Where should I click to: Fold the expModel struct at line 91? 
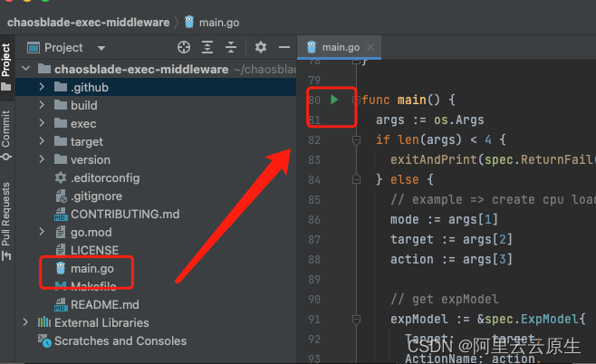356,320
